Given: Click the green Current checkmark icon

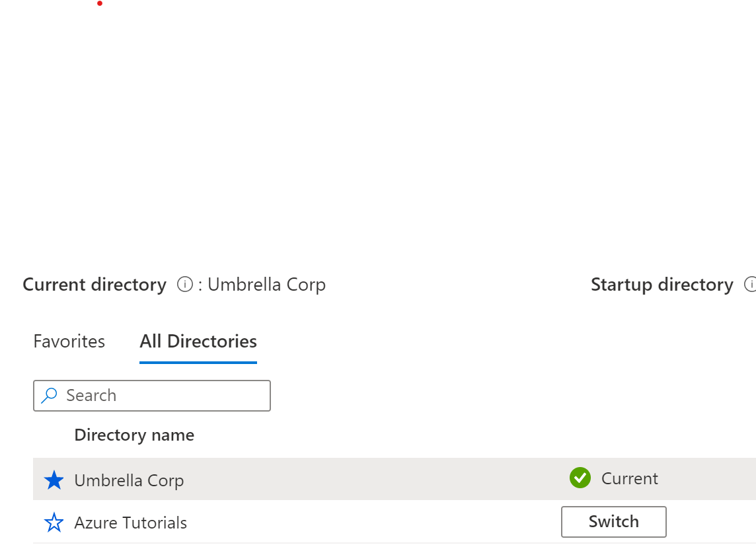Looking at the screenshot, I should (580, 478).
